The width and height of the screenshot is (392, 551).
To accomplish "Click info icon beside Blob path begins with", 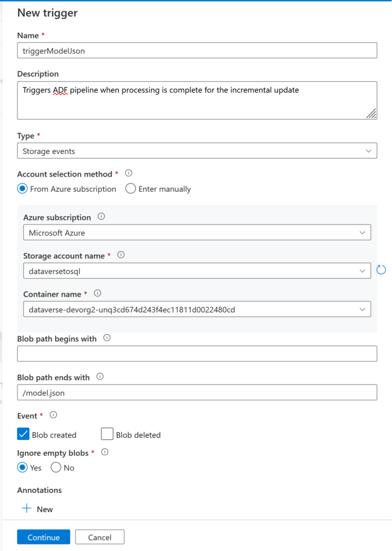I will (107, 338).
